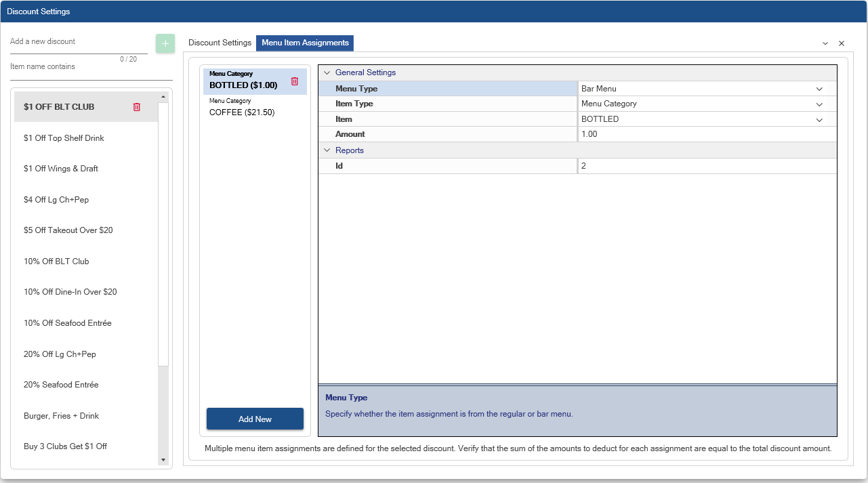This screenshot has width=868, height=483.
Task: Collapse the General Settings section
Action: [327, 72]
